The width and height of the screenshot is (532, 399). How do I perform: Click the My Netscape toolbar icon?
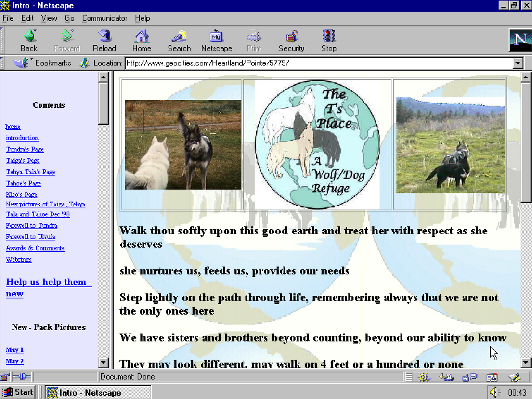pyautogui.click(x=216, y=40)
